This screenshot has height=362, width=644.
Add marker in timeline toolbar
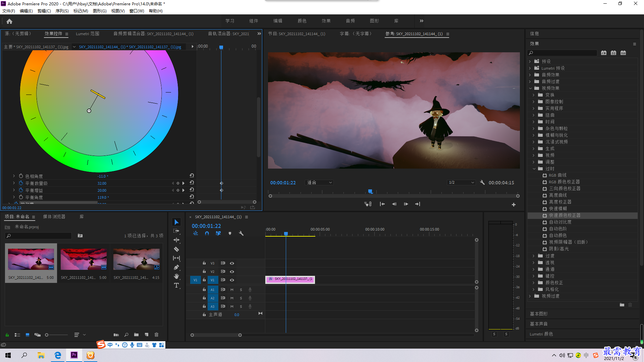point(230,233)
